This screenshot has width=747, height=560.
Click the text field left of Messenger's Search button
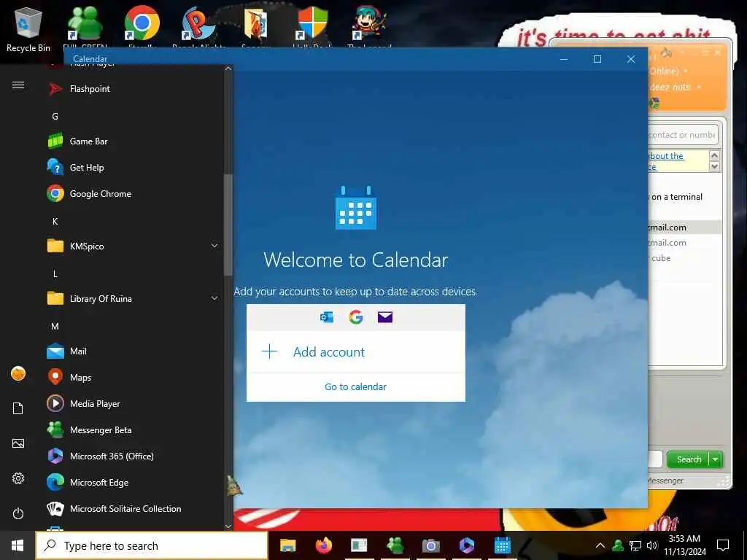pyautogui.click(x=656, y=459)
